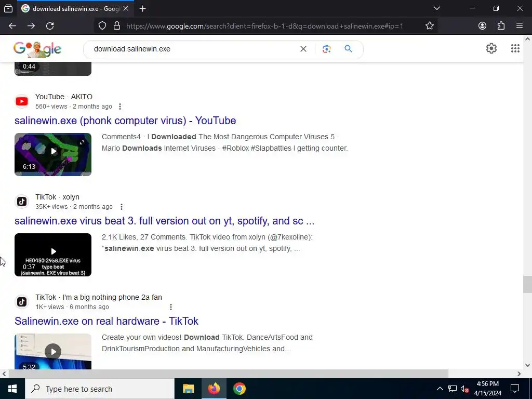Click the Google doodle logo
Viewport: 532px width, 399px height.
pyautogui.click(x=37, y=49)
